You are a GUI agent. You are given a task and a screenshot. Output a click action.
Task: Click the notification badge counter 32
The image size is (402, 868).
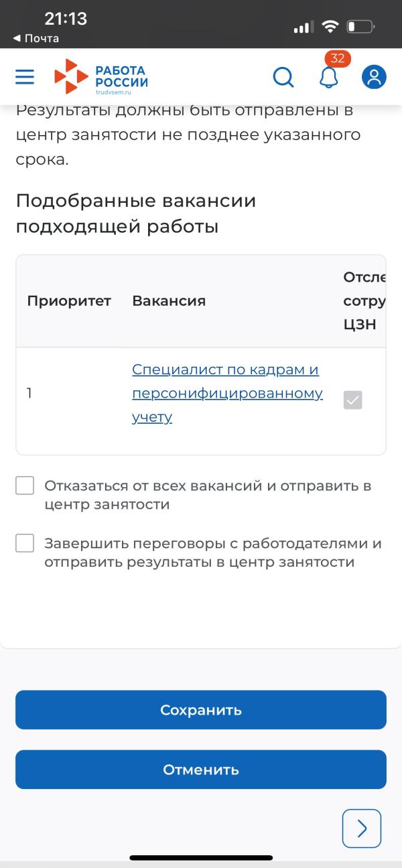(337, 59)
